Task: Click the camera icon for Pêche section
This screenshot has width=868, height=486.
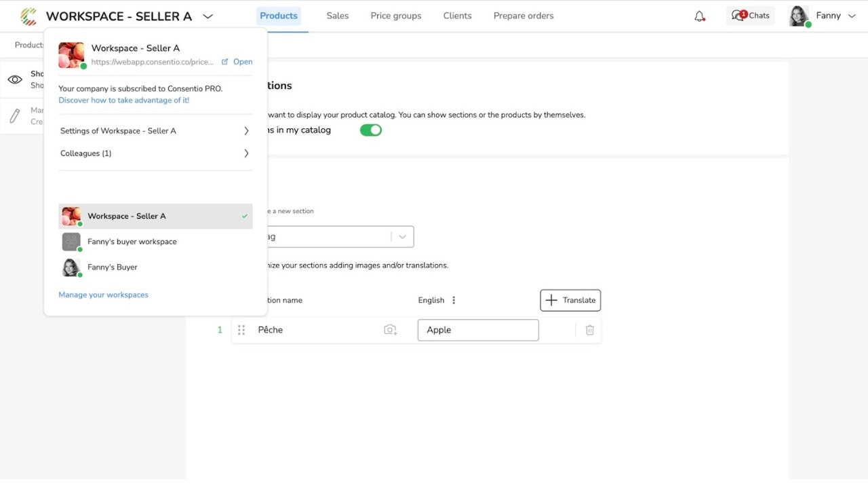Action: click(390, 330)
